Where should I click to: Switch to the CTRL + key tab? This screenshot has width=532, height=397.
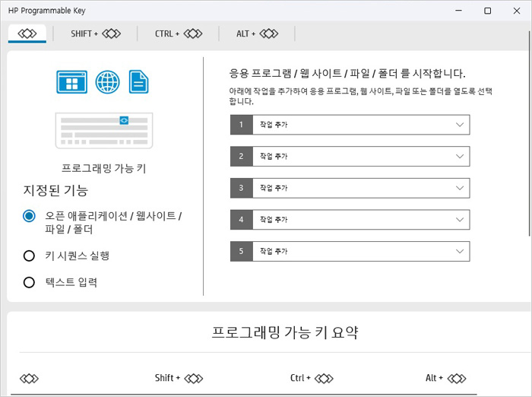coord(179,33)
